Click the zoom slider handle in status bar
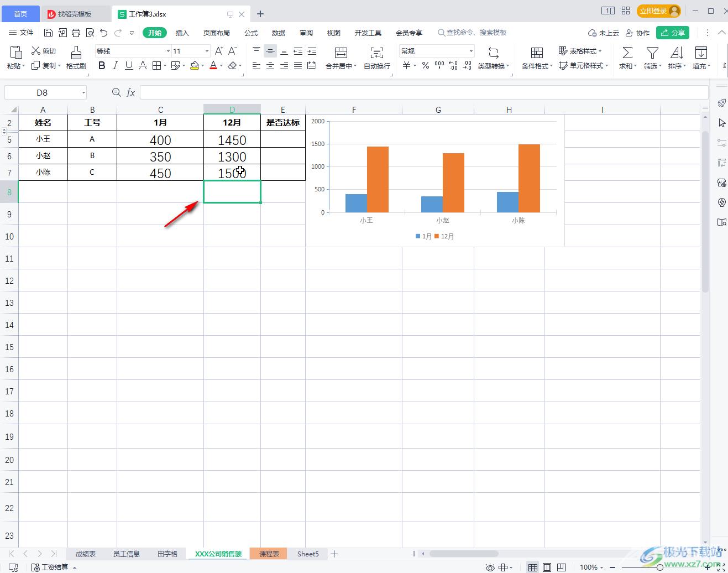 point(660,567)
